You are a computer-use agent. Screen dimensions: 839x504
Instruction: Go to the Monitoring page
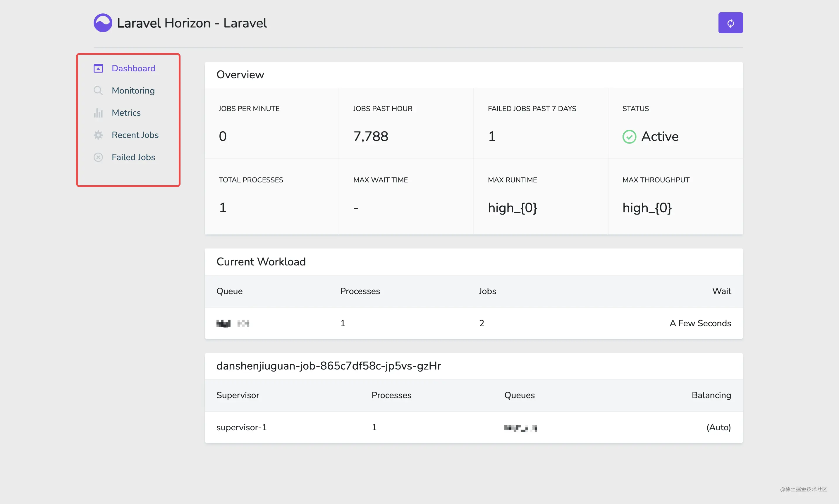[x=133, y=90]
